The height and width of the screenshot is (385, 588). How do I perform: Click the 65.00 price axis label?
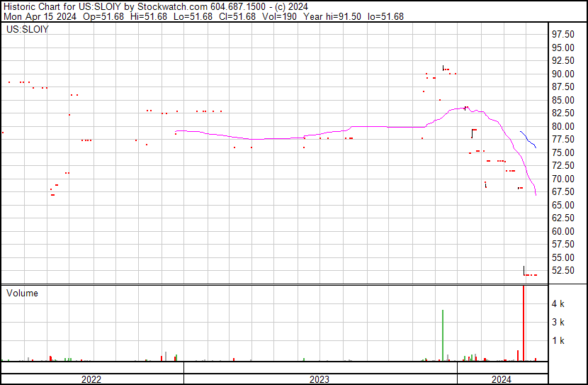[x=563, y=205]
